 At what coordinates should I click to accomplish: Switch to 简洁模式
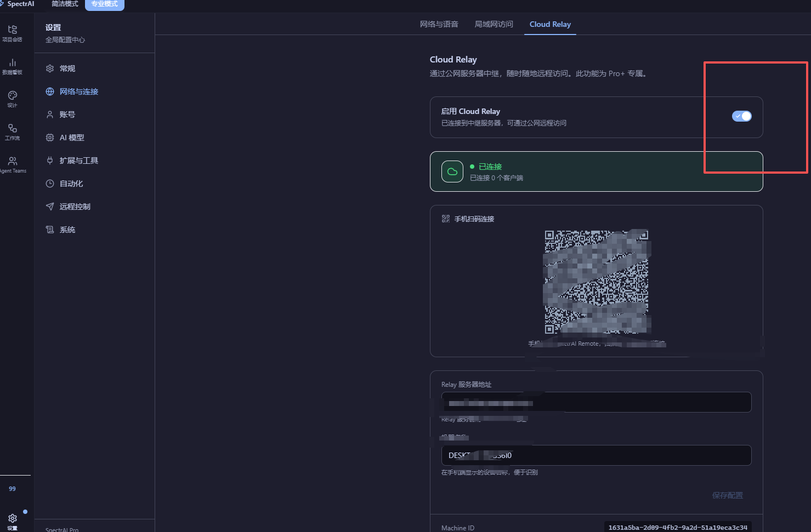[x=65, y=4]
